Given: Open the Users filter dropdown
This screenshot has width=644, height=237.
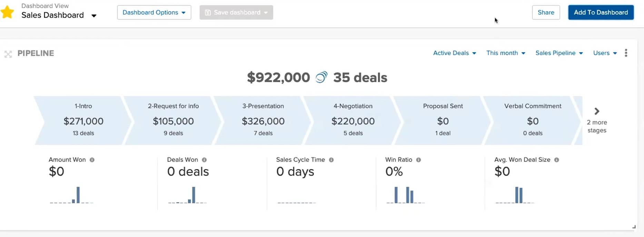Looking at the screenshot, I should [605, 53].
